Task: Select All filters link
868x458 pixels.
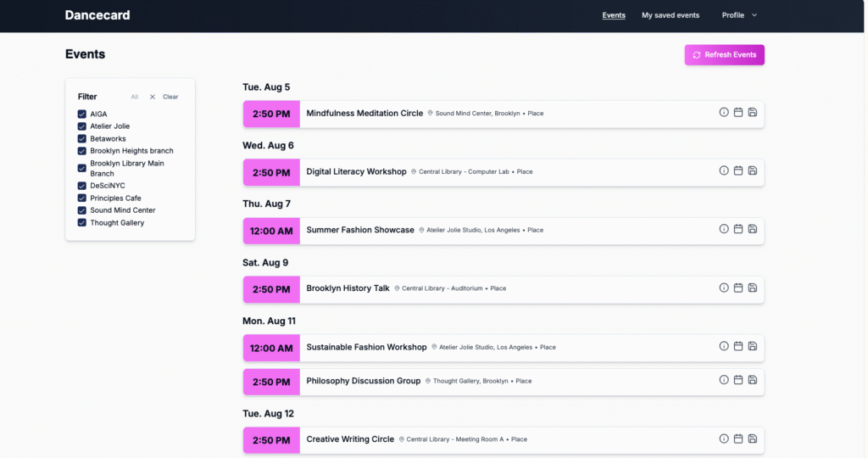Action: point(134,97)
